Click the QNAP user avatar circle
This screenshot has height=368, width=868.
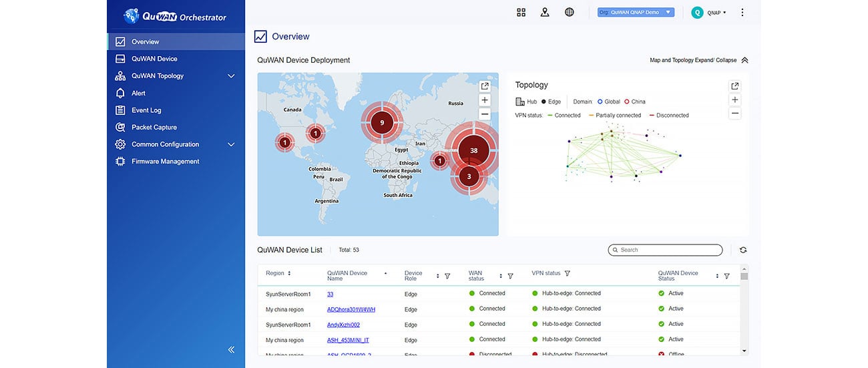[697, 12]
